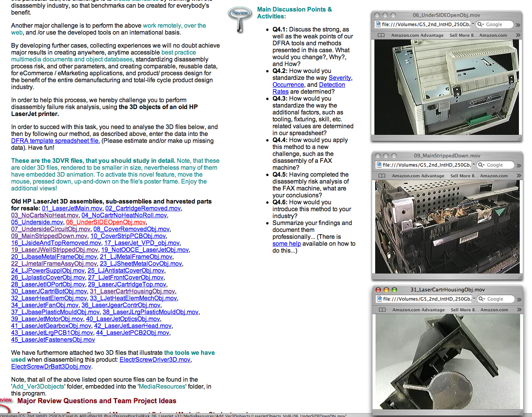The width and height of the screenshot is (532, 417).
Task: Open ElectrScrewDriver3D.mov link
Action: click(155, 360)
